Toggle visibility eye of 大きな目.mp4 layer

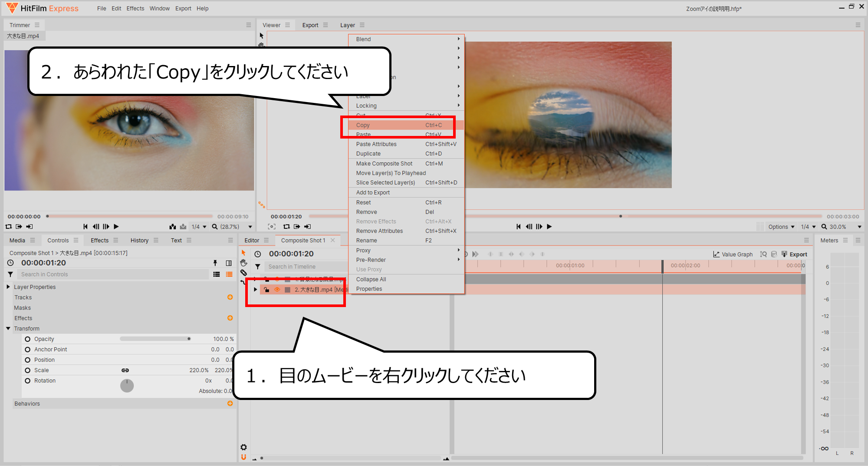[x=277, y=290]
